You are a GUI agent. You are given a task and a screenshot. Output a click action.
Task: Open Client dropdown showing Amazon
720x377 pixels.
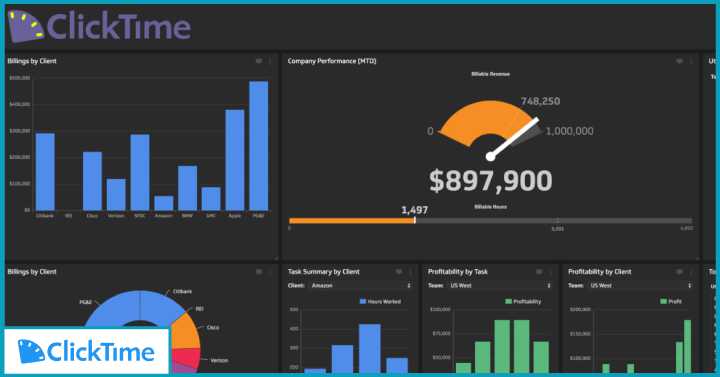[361, 286]
